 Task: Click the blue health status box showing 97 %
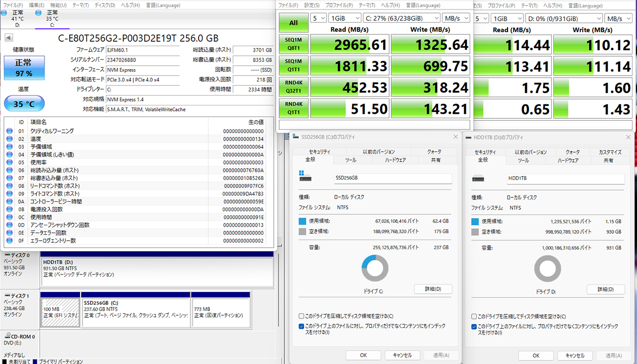(24, 68)
